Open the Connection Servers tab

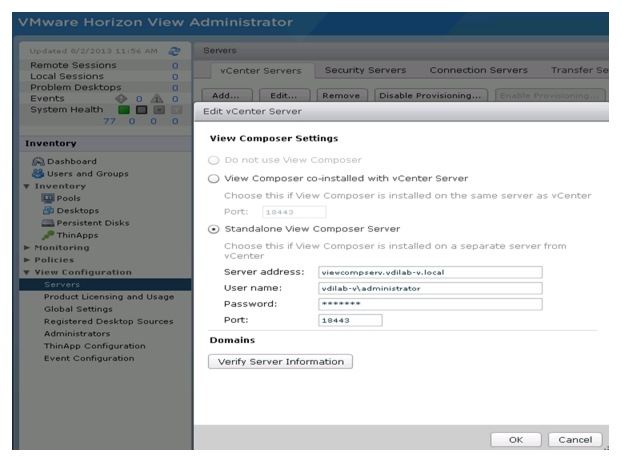[478, 70]
